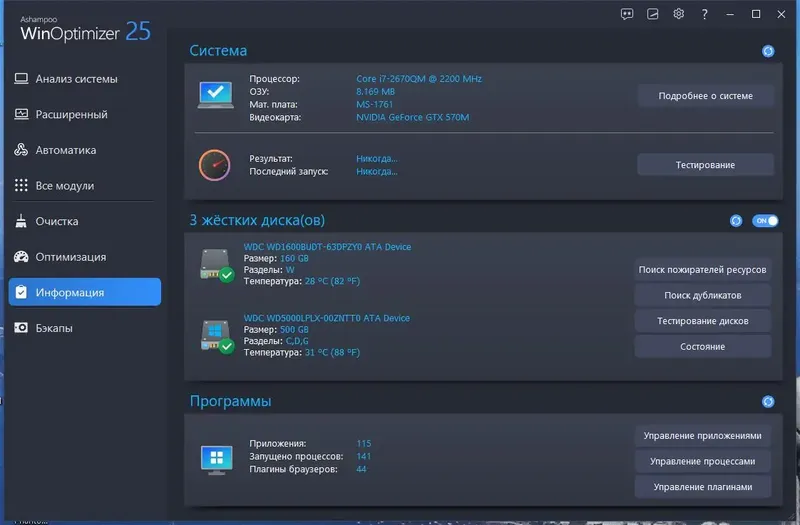Open the feedback chat icon in title bar
The height and width of the screenshot is (525, 800).
pos(627,14)
